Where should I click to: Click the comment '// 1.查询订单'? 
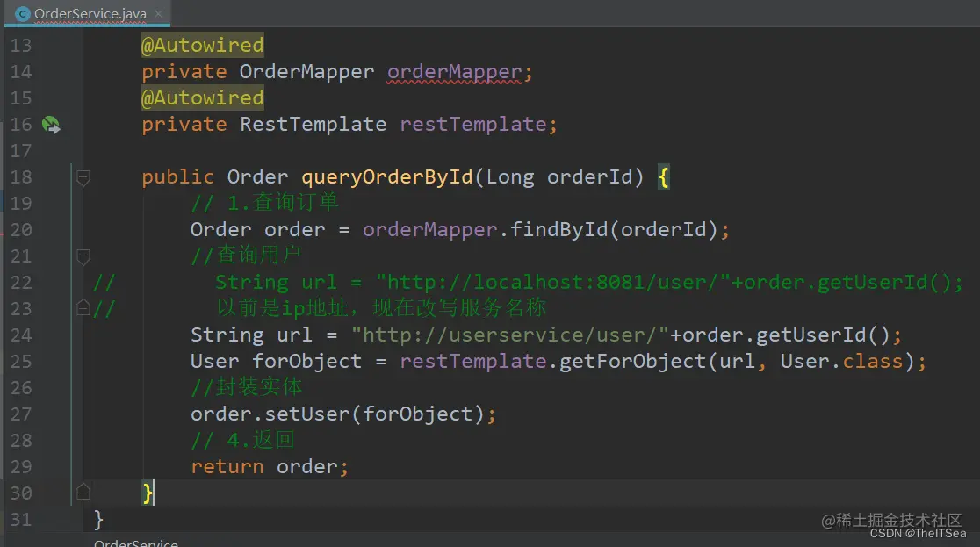coord(265,203)
